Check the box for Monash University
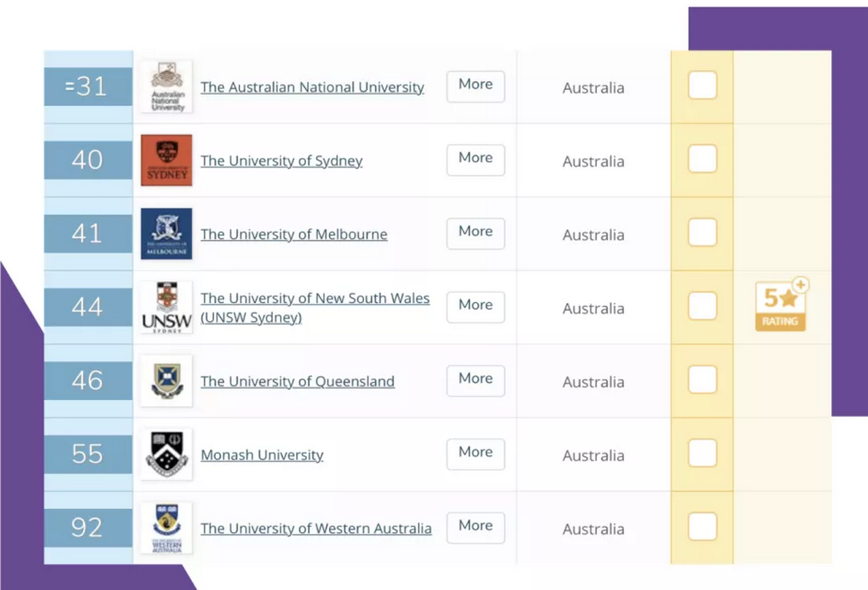The width and height of the screenshot is (868, 590). [702, 454]
